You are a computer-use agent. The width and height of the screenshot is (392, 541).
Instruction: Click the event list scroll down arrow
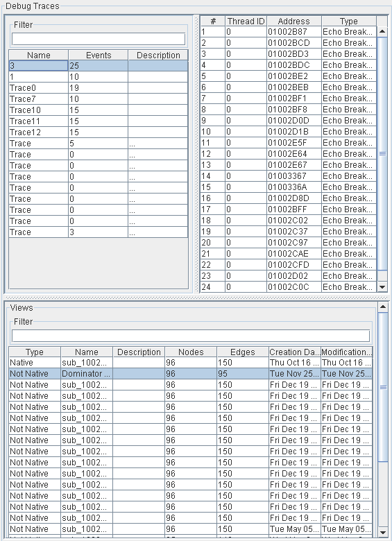[382, 286]
